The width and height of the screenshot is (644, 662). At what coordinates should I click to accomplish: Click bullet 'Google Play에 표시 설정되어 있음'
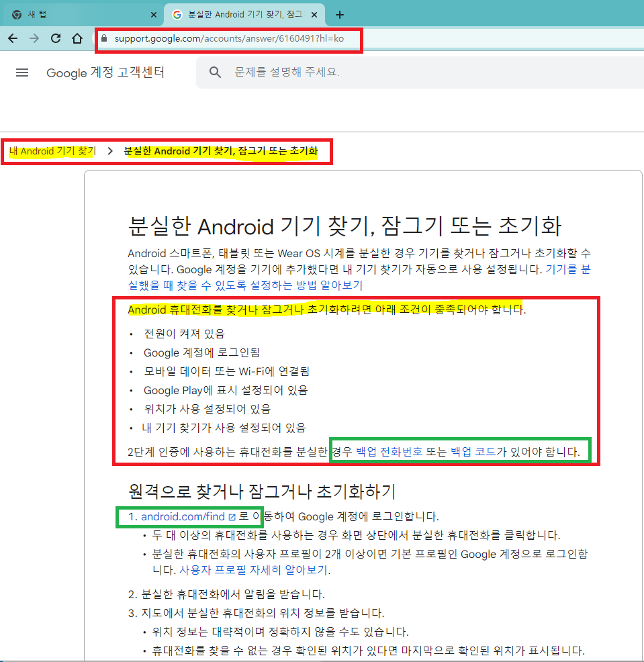pos(226,390)
